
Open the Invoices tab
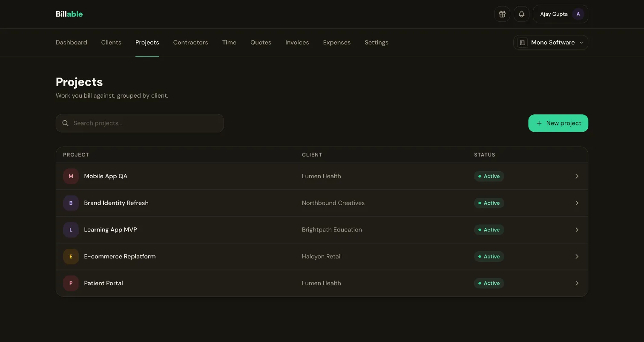pos(297,43)
